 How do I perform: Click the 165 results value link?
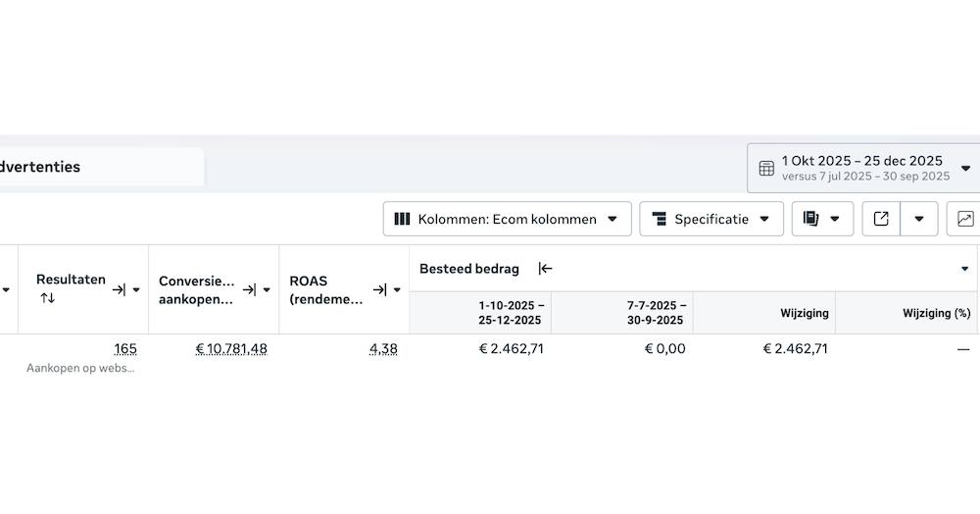125,348
